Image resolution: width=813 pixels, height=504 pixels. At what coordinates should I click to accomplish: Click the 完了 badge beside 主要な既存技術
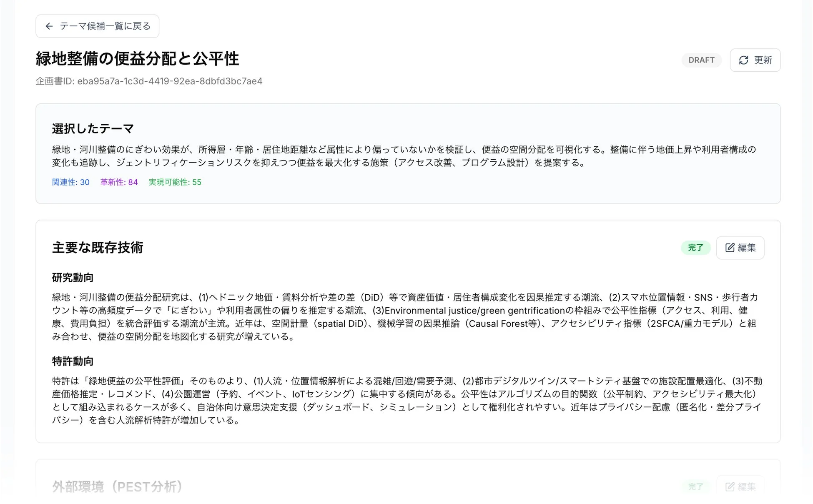696,247
